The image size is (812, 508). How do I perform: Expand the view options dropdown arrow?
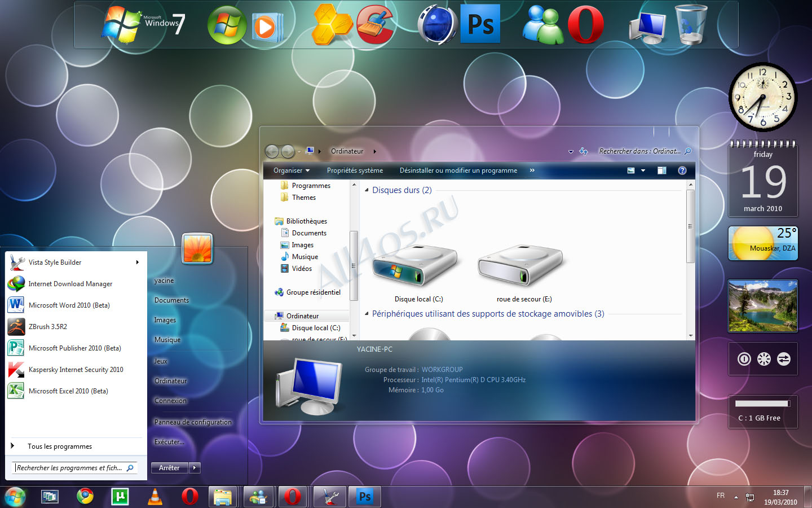click(643, 170)
